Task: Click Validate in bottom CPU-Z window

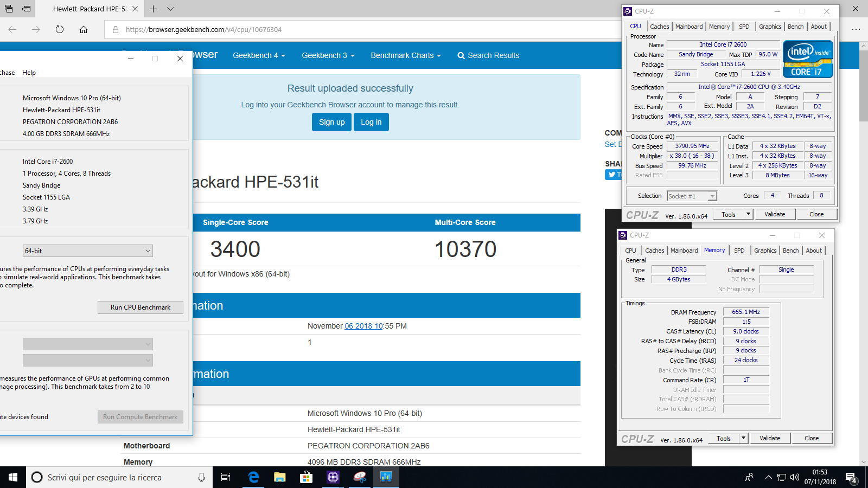Action: pyautogui.click(x=770, y=438)
